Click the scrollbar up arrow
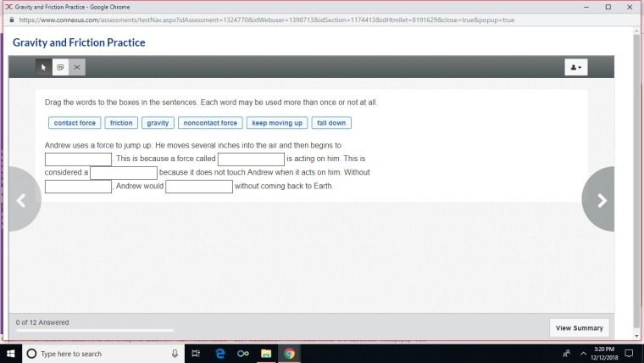 636,31
